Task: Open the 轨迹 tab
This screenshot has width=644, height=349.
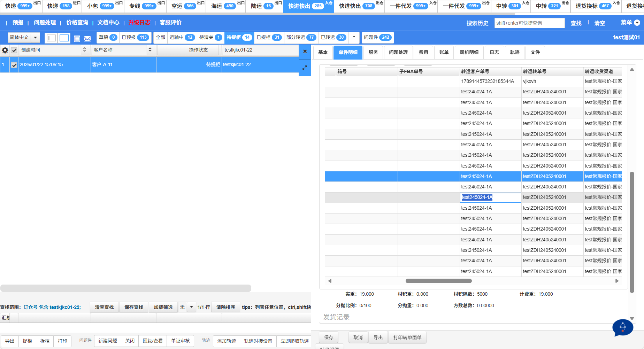Action: [514, 52]
